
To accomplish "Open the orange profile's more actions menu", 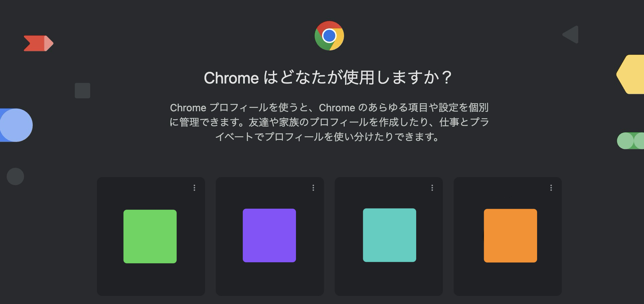I will 551,188.
